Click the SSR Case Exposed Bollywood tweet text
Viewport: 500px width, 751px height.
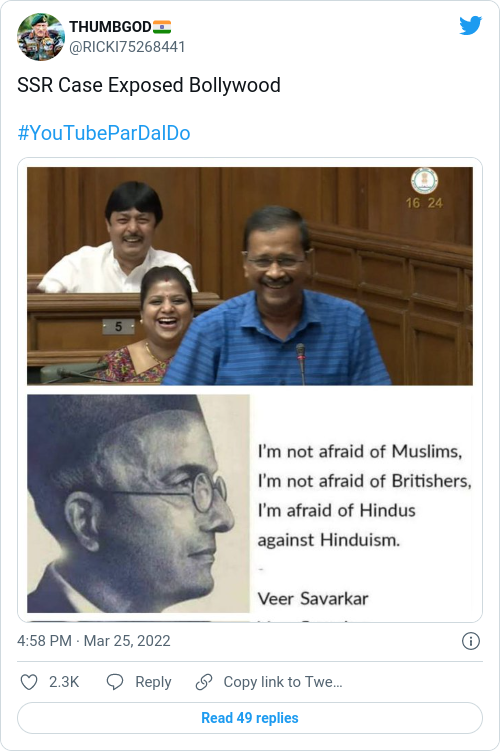(149, 85)
